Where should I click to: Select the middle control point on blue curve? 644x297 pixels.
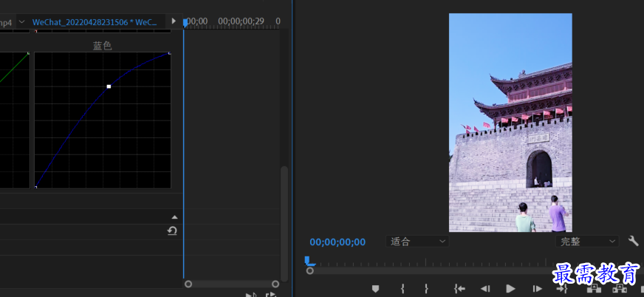[x=109, y=86]
